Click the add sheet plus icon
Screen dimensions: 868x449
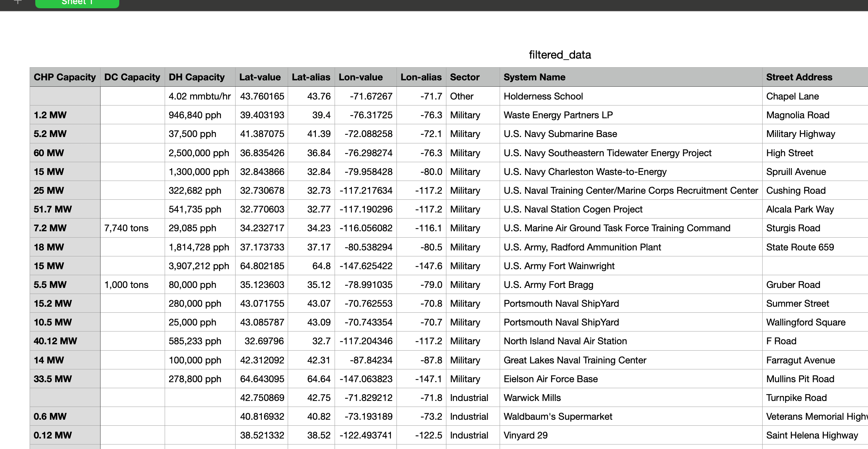pos(18,2)
